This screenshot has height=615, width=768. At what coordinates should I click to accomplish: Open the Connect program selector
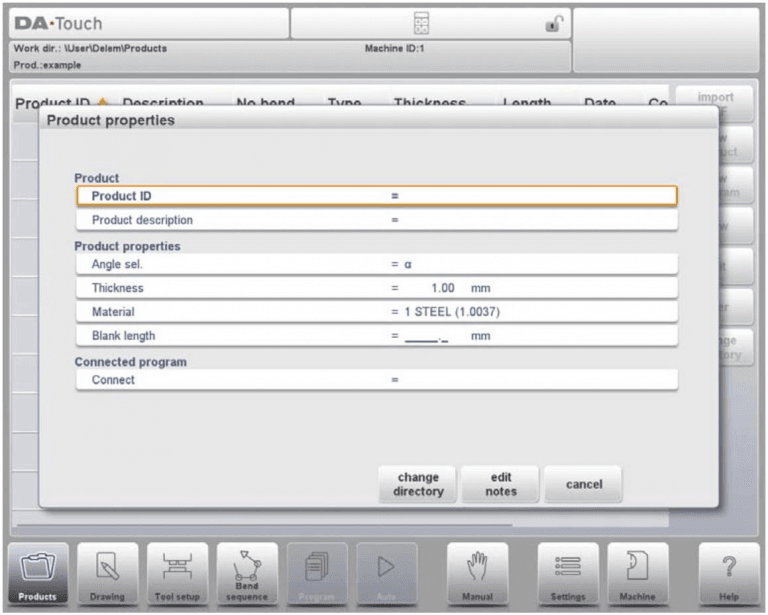coord(377,380)
